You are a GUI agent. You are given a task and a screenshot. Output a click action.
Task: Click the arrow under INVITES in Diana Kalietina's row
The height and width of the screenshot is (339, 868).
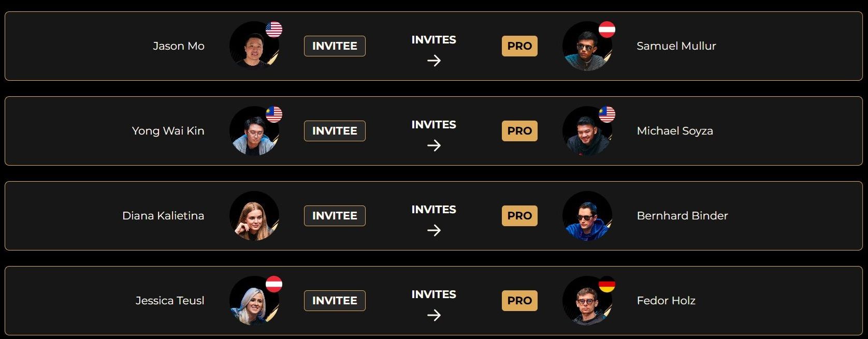coord(434,230)
